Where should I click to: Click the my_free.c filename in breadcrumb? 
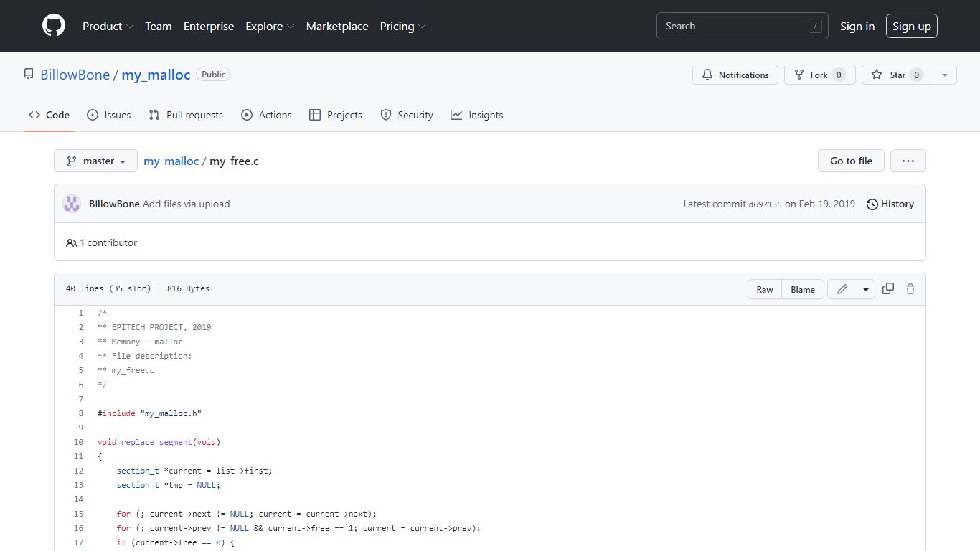pos(234,161)
